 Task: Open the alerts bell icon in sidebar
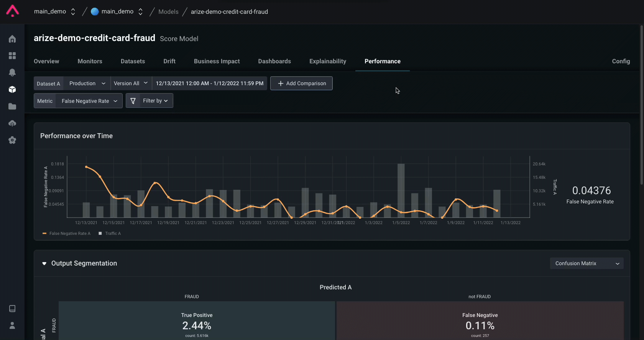click(x=12, y=73)
